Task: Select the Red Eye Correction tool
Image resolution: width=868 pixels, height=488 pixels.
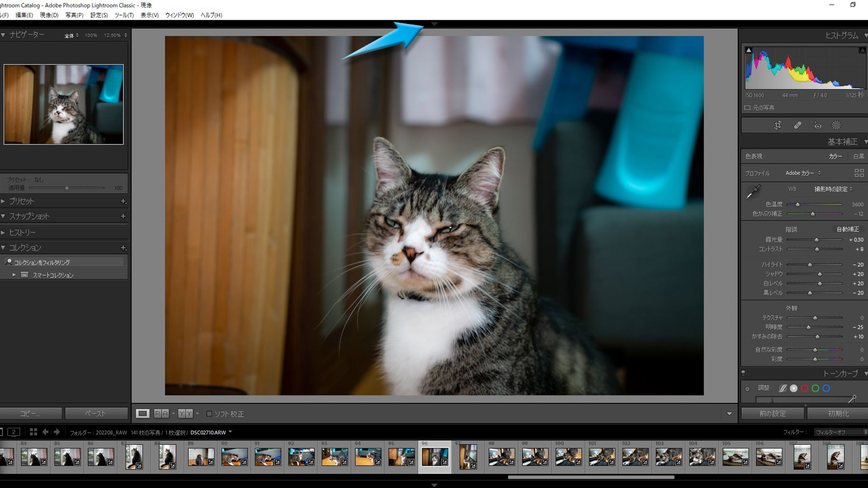Action: [818, 126]
